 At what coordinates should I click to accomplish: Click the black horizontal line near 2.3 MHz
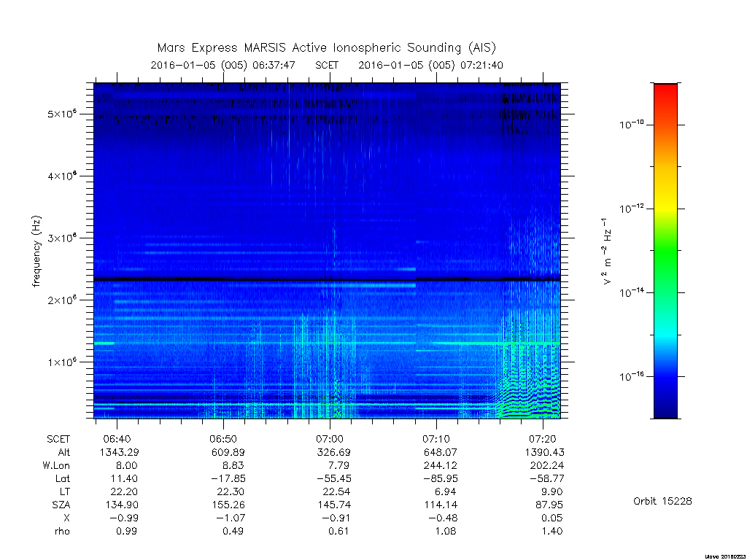(327, 279)
